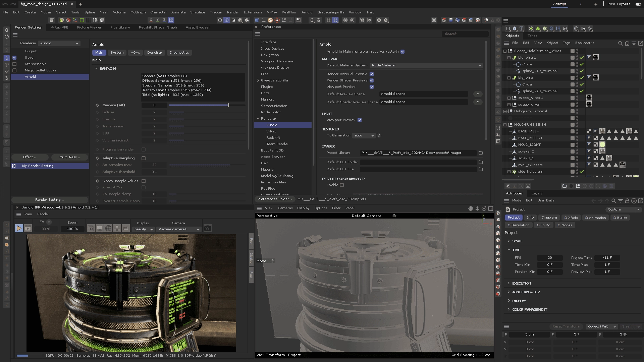The height and width of the screenshot is (362, 644).
Task: Toggle the New Layouts switch
Action: [638, 4]
